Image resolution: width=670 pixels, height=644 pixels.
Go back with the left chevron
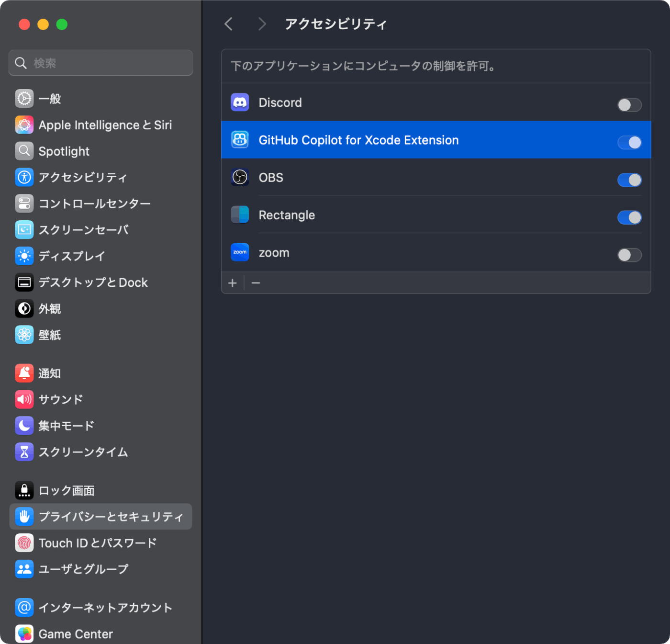coord(229,24)
